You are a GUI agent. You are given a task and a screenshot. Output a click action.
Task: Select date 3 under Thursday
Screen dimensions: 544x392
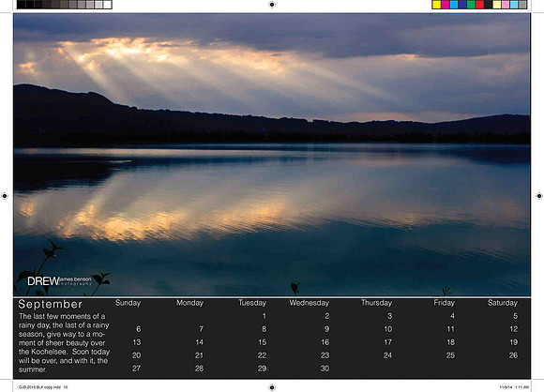389,316
